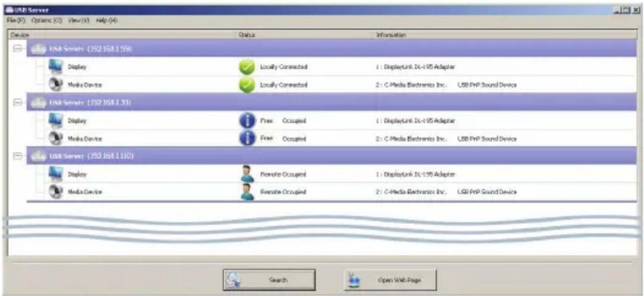Collapse the USB Server 192.168.1.59 tree node
This screenshot has width=644, height=296.
pyautogui.click(x=17, y=49)
